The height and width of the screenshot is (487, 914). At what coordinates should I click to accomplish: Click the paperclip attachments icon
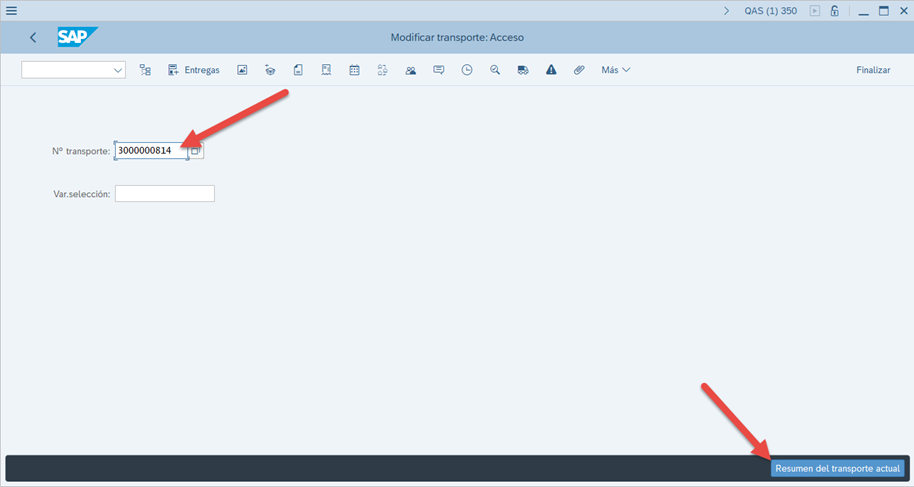[579, 70]
